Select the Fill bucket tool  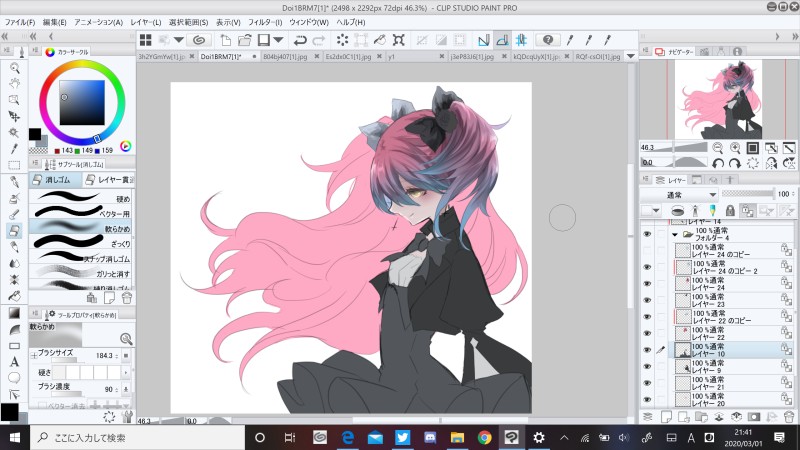pos(14,296)
